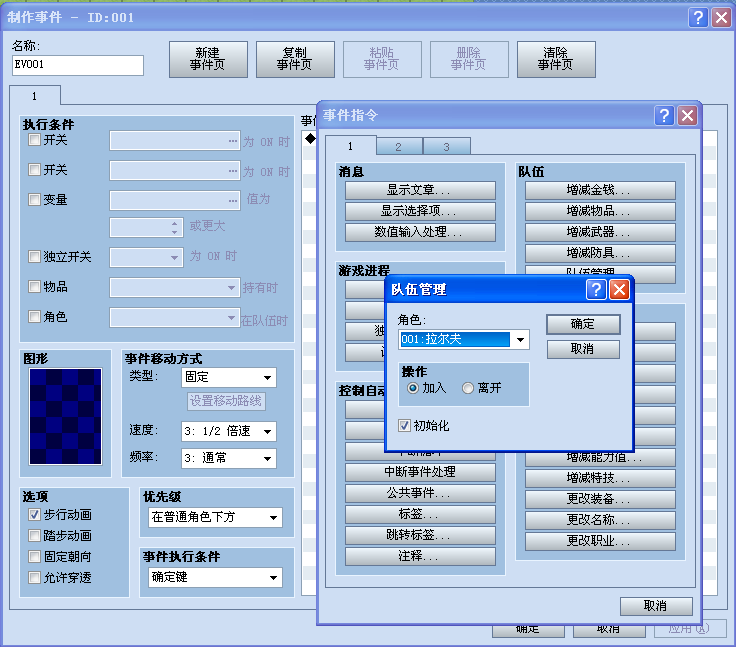The width and height of the screenshot is (736, 647).
Task: Open the 频率 dropdown
Action: pyautogui.click(x=229, y=459)
